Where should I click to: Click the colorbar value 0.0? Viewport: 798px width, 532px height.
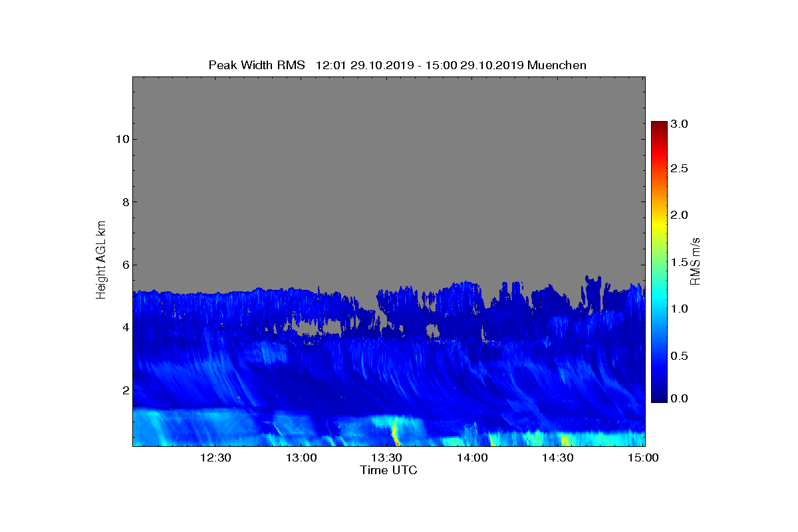pyautogui.click(x=678, y=398)
